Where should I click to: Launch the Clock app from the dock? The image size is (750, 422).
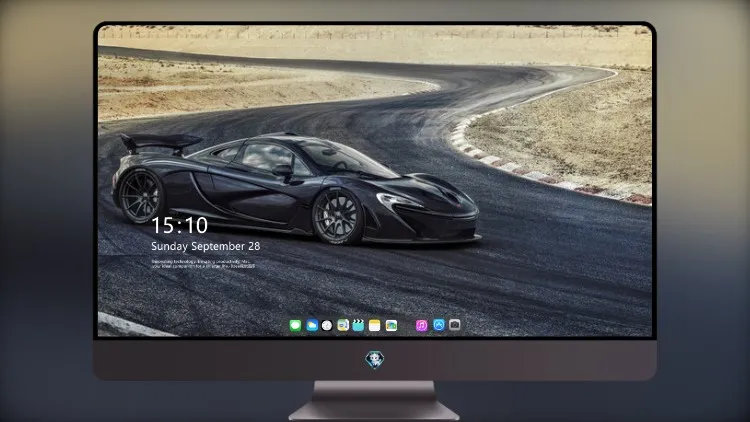tap(327, 325)
